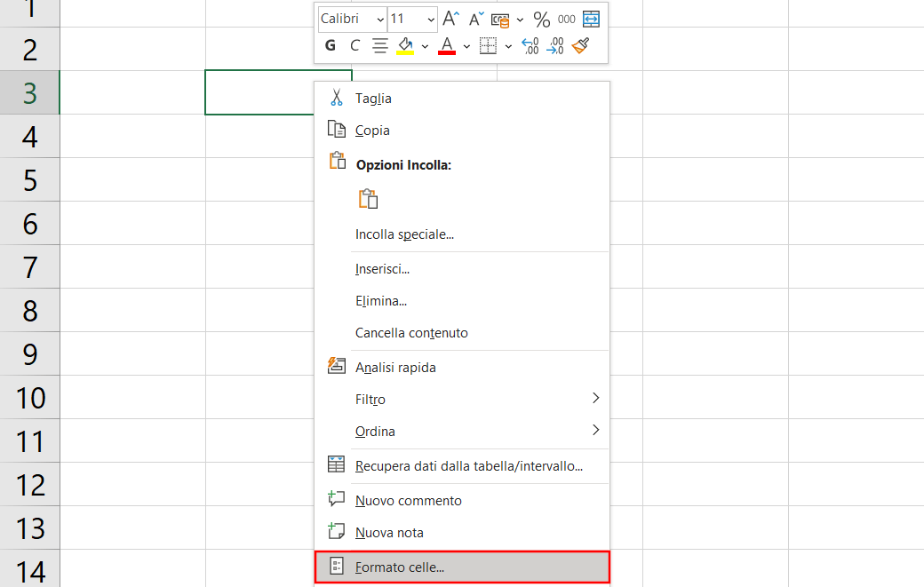Choose Cancella contenuto
924x587 pixels.
[462, 333]
